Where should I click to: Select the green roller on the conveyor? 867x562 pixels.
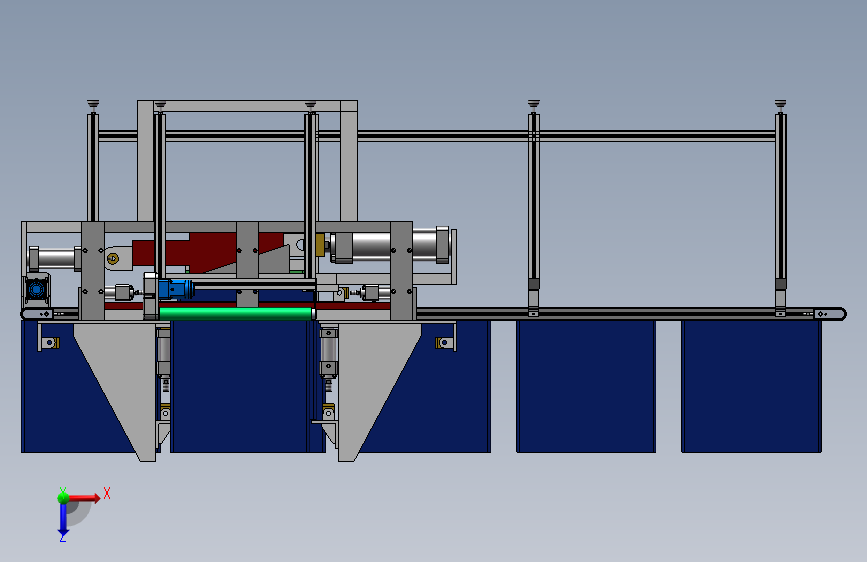[x=236, y=314]
